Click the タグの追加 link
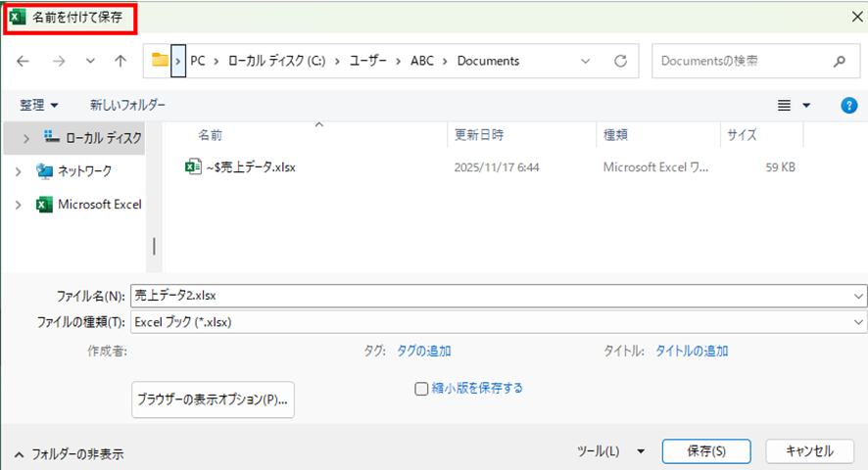The width and height of the screenshot is (868, 470). click(x=423, y=352)
